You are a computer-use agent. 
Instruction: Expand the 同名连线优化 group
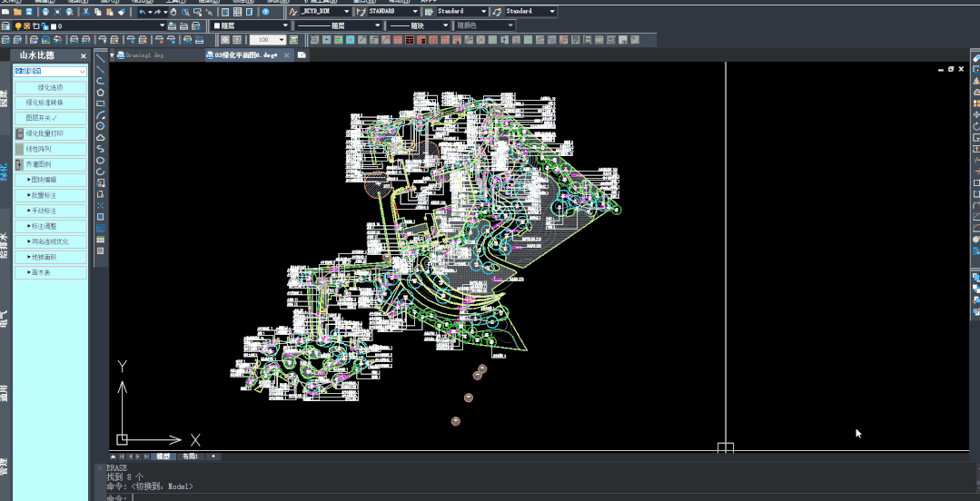pos(51,241)
